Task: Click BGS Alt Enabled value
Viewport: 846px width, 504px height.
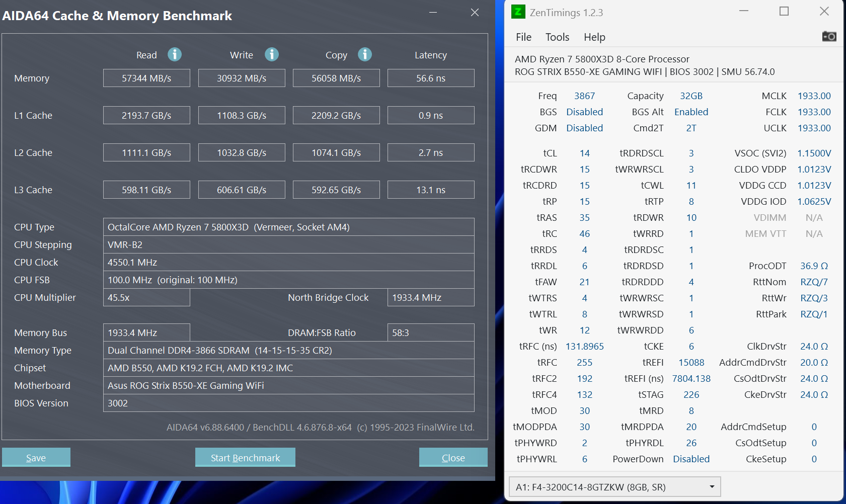Action: 691,112
